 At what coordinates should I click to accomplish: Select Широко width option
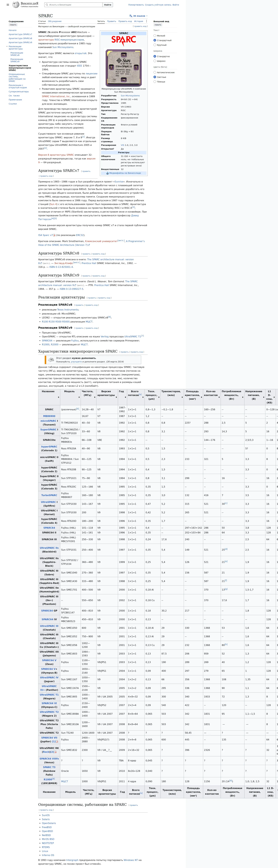pos(155,61)
